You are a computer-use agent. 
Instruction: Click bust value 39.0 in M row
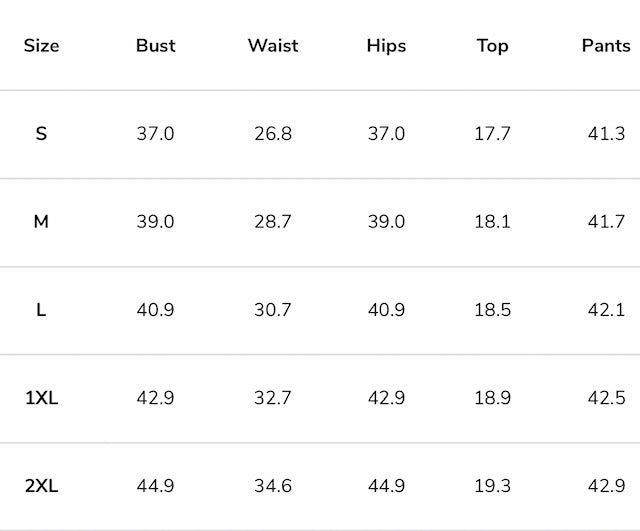coord(155,222)
